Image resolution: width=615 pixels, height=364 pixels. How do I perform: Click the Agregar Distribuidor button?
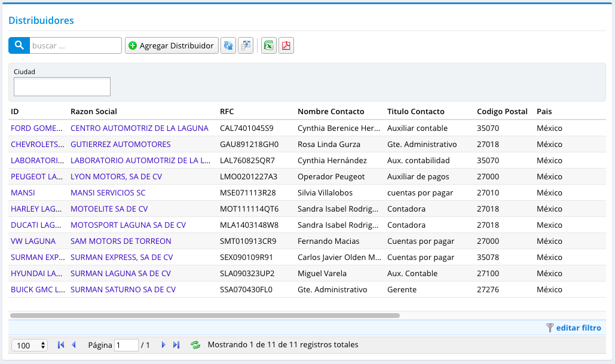[172, 45]
